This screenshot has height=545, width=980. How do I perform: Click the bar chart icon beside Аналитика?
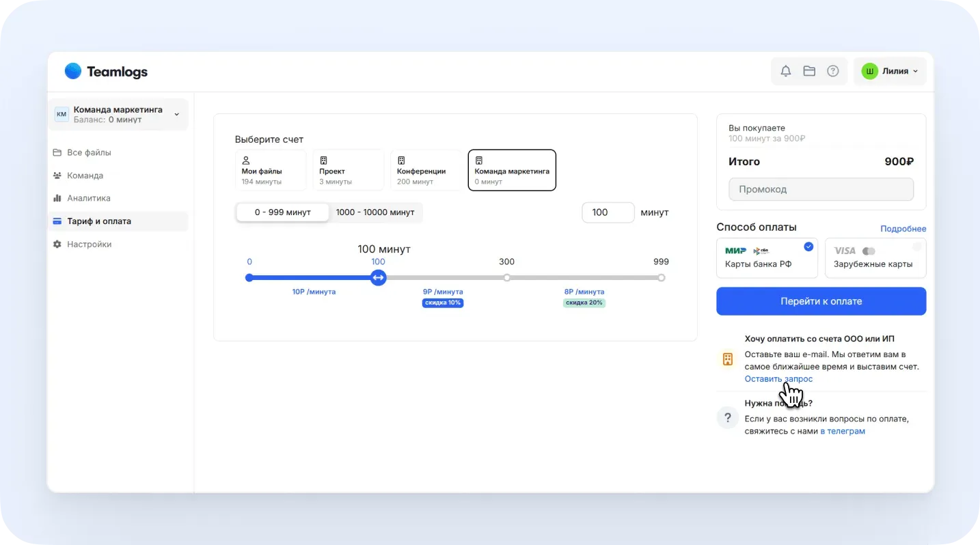click(x=57, y=198)
